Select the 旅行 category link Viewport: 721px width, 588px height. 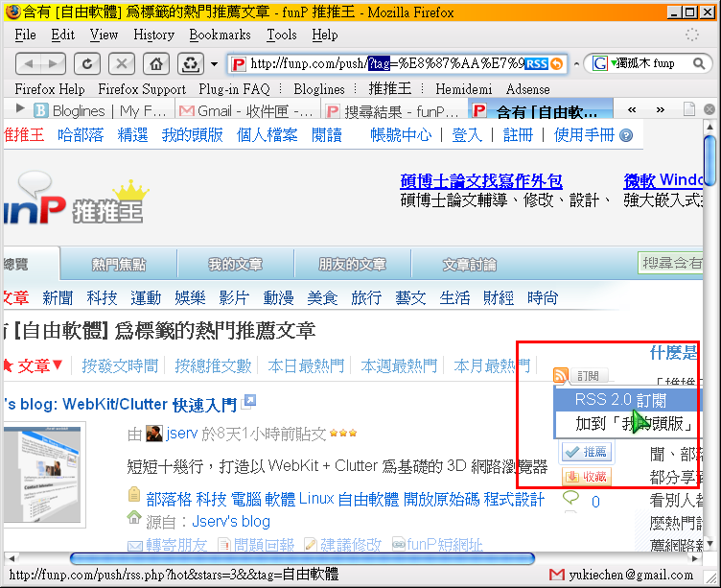click(x=366, y=298)
